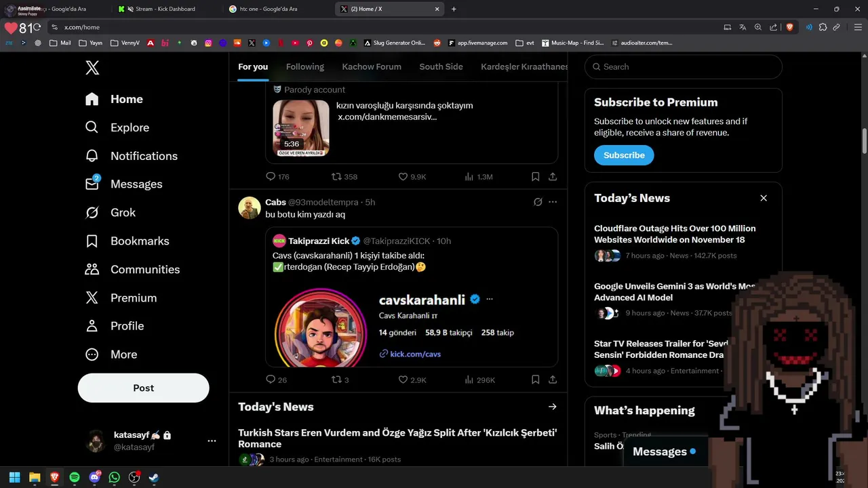The image size is (868, 488).
Task: Click Brave Shields icon in address bar
Action: click(789, 27)
